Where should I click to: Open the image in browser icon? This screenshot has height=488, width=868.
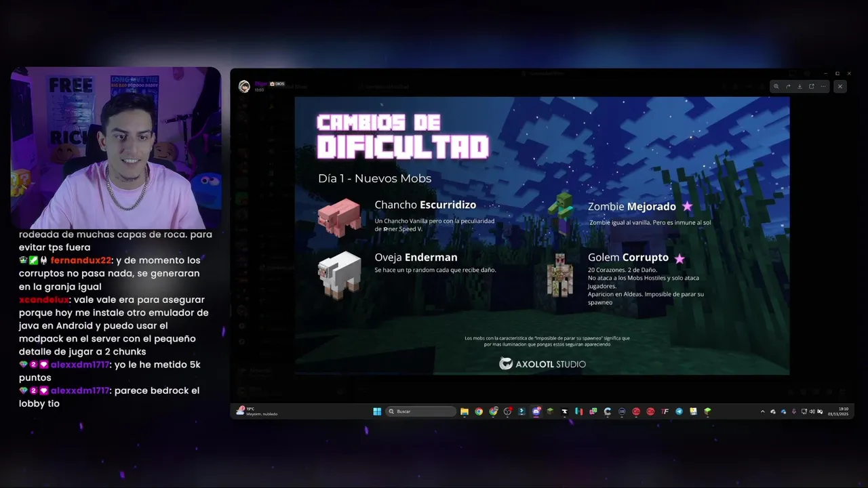click(811, 86)
